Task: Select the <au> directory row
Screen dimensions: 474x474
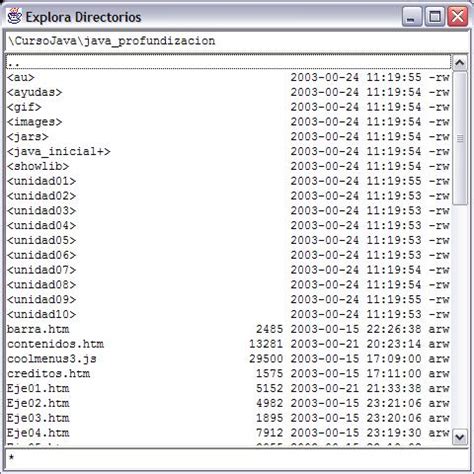Action: [229, 77]
